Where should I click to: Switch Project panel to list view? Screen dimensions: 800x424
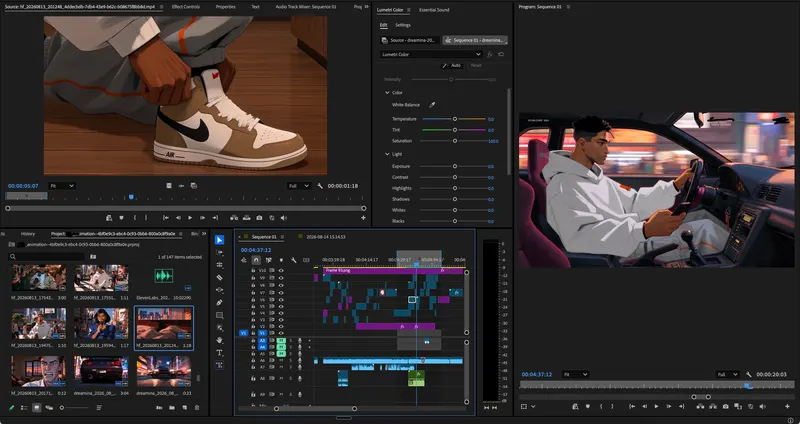coord(24,408)
